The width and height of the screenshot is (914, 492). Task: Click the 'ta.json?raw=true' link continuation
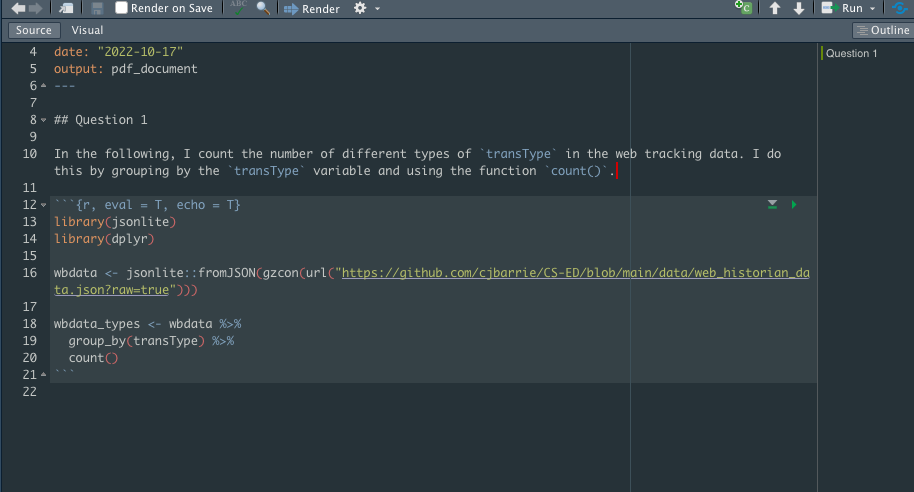click(111, 290)
